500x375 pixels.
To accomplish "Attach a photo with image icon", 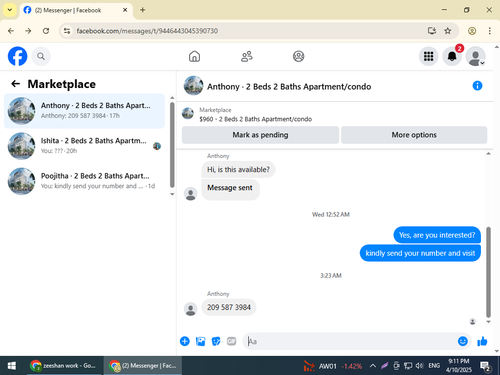I will (x=200, y=341).
